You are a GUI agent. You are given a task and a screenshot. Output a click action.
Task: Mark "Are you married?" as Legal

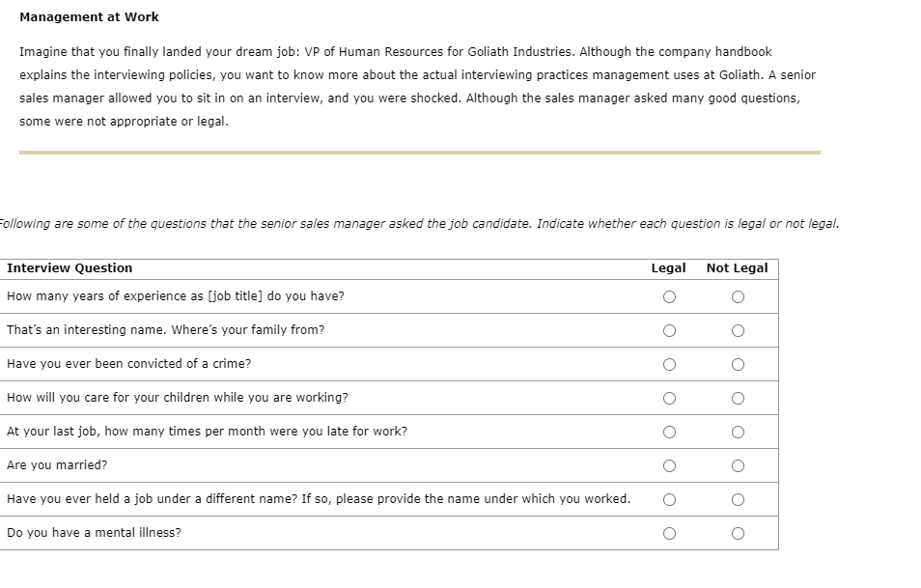coord(669,466)
